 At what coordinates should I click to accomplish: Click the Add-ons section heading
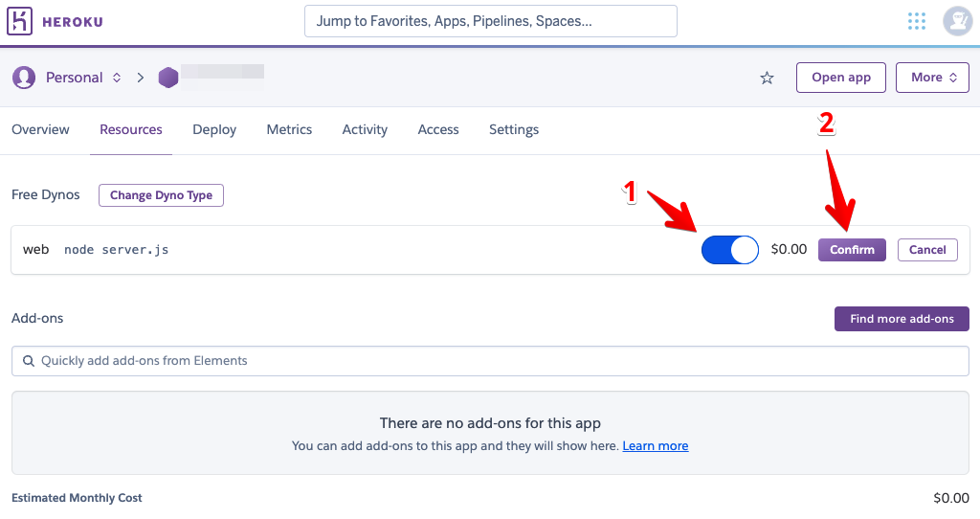(x=37, y=318)
